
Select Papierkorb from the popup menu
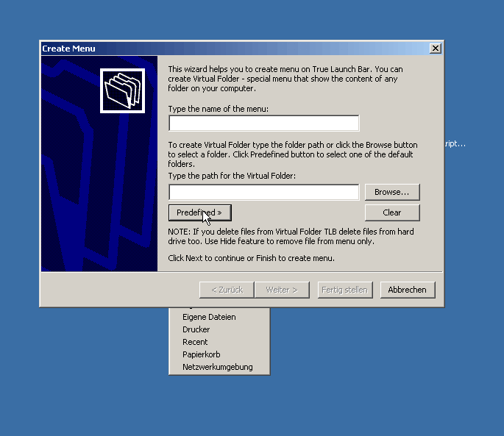point(202,354)
